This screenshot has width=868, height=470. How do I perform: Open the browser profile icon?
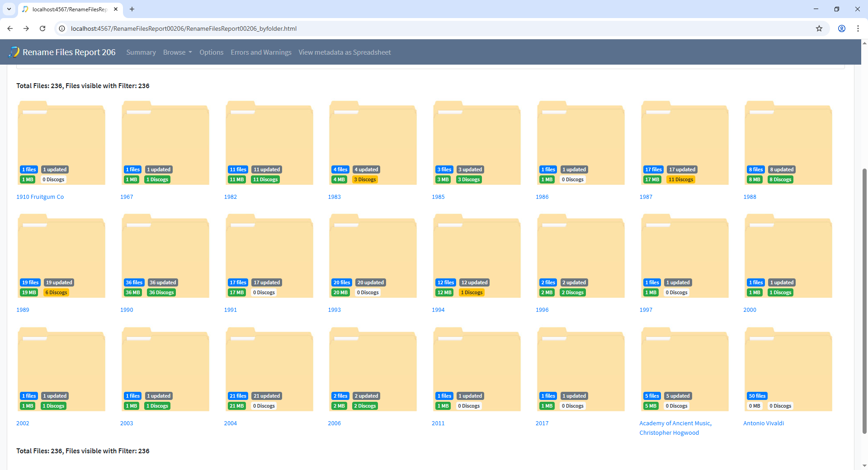click(841, 28)
